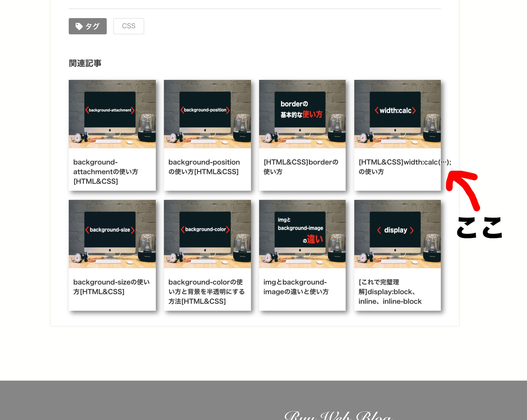The image size is (527, 420).
Task: Click the tag icon in タグ label
Action: pyautogui.click(x=79, y=26)
